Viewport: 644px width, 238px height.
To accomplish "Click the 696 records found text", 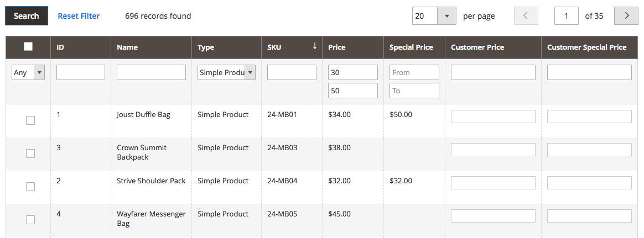I will 158,16.
